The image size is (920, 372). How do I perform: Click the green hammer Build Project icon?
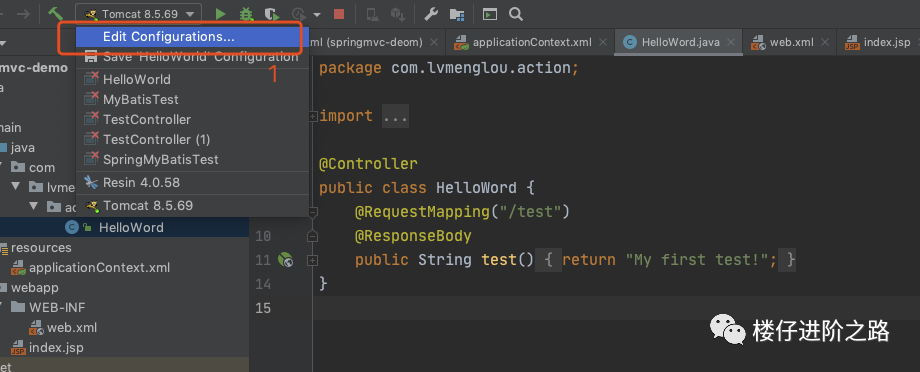(55, 13)
